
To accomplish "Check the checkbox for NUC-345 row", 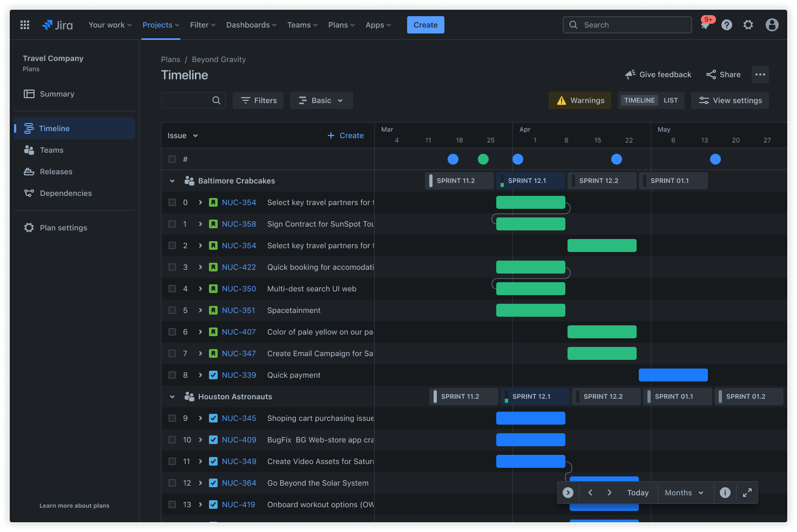I will 172,418.
